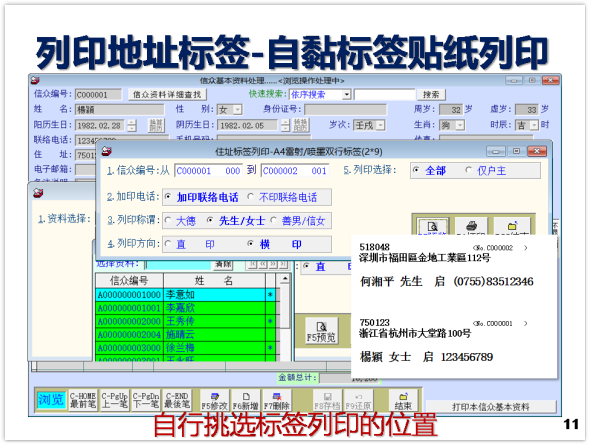Click 打印本信众基本资料 button
This screenshot has height=445, width=590.
491,407
